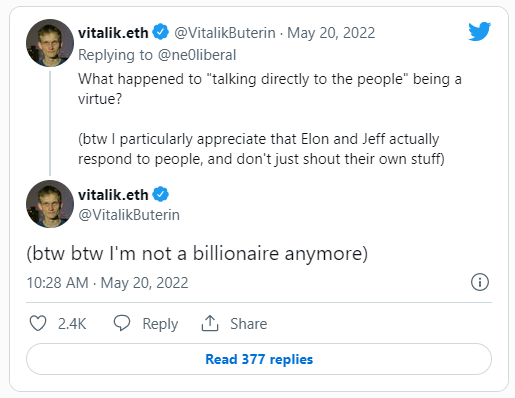Open the @ne0liberal replying-to link
The image size is (515, 398).
pyautogui.click(x=197, y=55)
